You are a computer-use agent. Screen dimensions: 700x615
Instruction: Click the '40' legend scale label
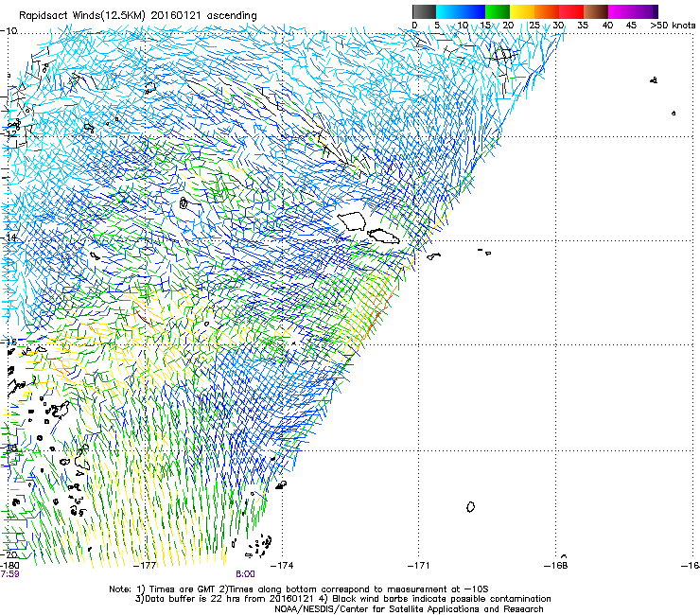click(607, 25)
